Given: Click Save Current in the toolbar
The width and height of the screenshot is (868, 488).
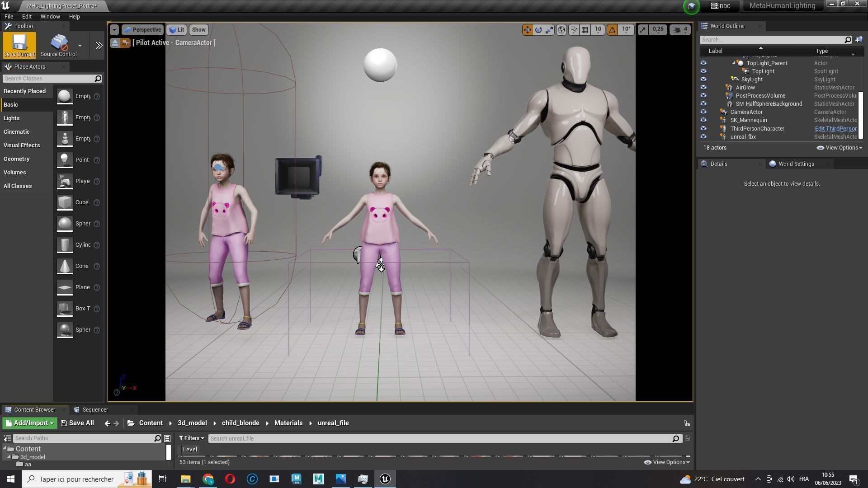Looking at the screenshot, I should coord(19,46).
